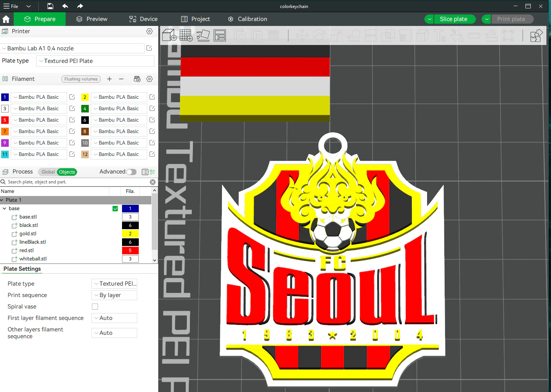Screen dimensions: 551x392
Task: Click the Arrange all objects icon
Action: 220,35
